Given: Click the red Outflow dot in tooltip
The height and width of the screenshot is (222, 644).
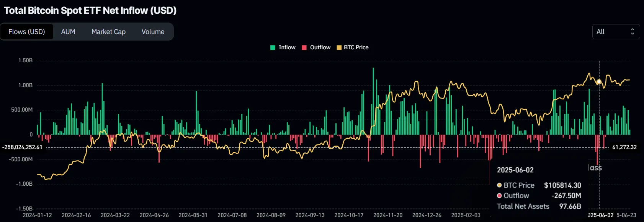Looking at the screenshot, I should point(499,196).
